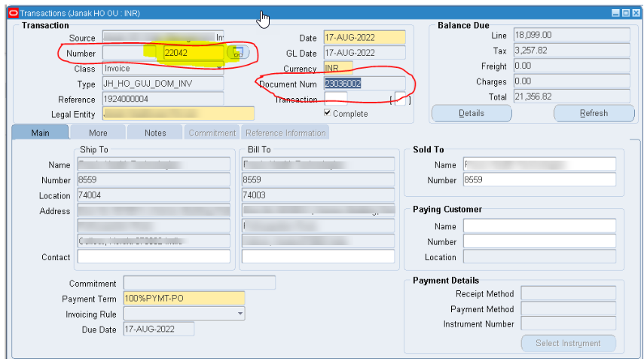This screenshot has width=644, height=362.
Task: Click the Select Instrument button
Action: (568, 343)
